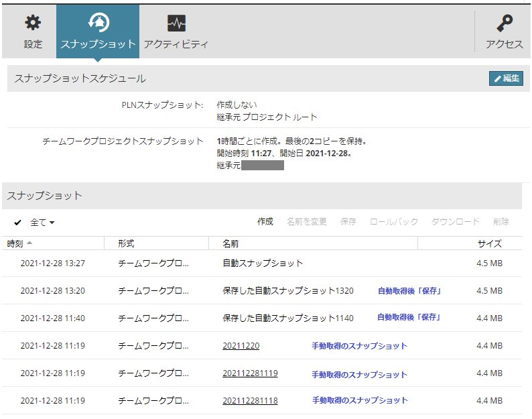
Task: Click the サイズ column header
Action: click(489, 243)
